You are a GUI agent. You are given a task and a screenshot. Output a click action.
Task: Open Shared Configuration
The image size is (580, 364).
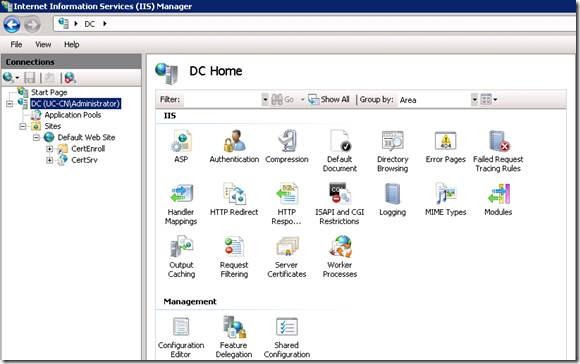coord(287,337)
